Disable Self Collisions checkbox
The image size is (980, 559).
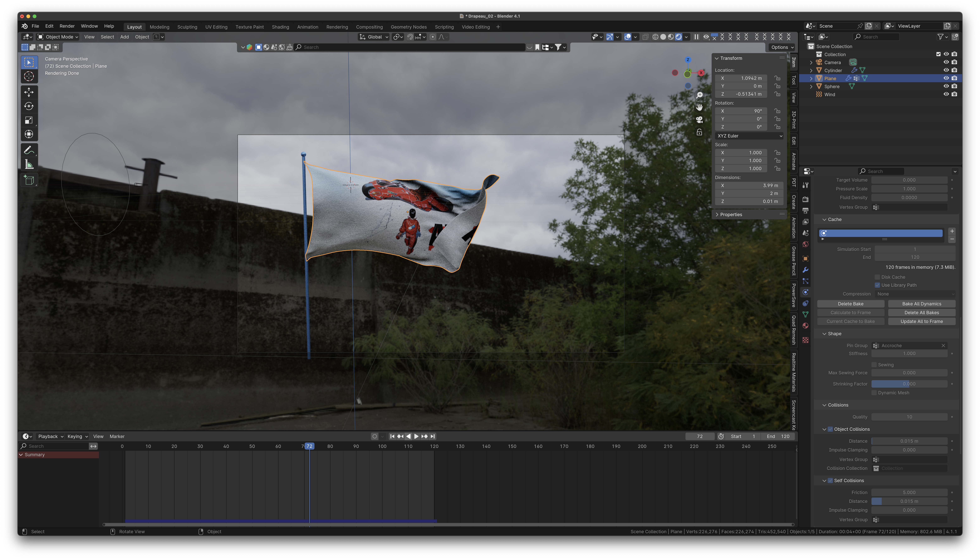pyautogui.click(x=830, y=481)
